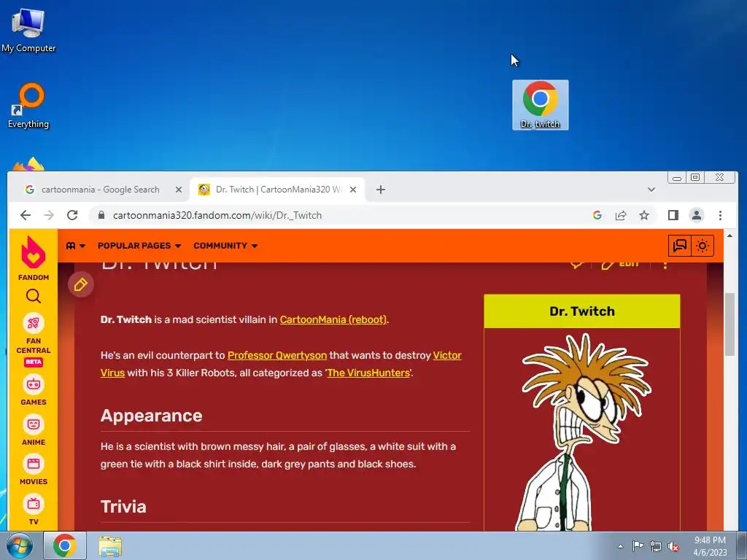
Task: Toggle Chrome side panel
Action: pyautogui.click(x=673, y=215)
